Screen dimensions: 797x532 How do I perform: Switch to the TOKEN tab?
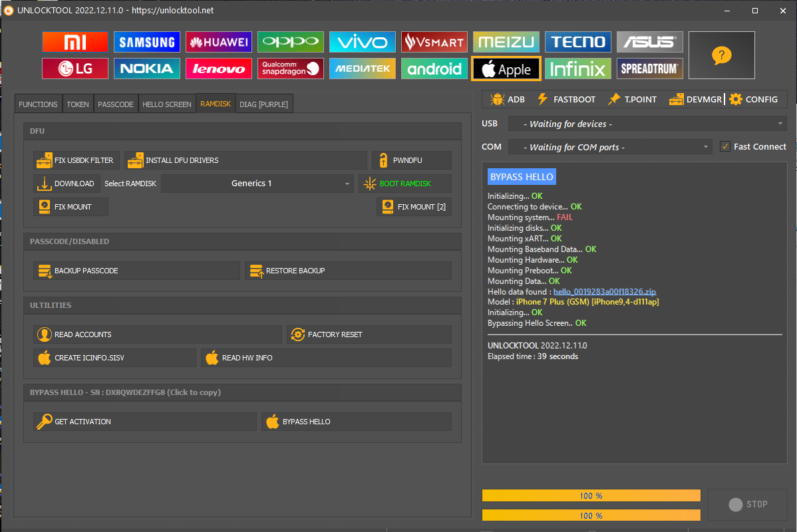pyautogui.click(x=78, y=104)
